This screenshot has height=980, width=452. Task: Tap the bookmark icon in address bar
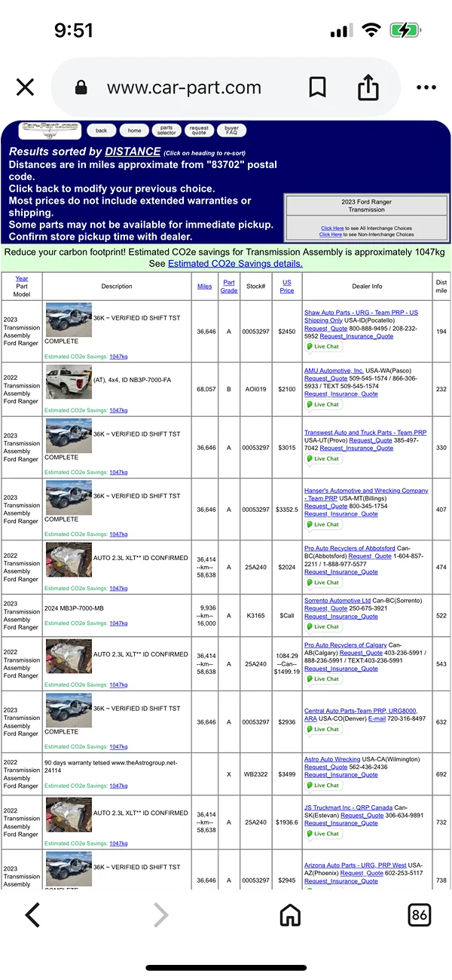pyautogui.click(x=318, y=87)
